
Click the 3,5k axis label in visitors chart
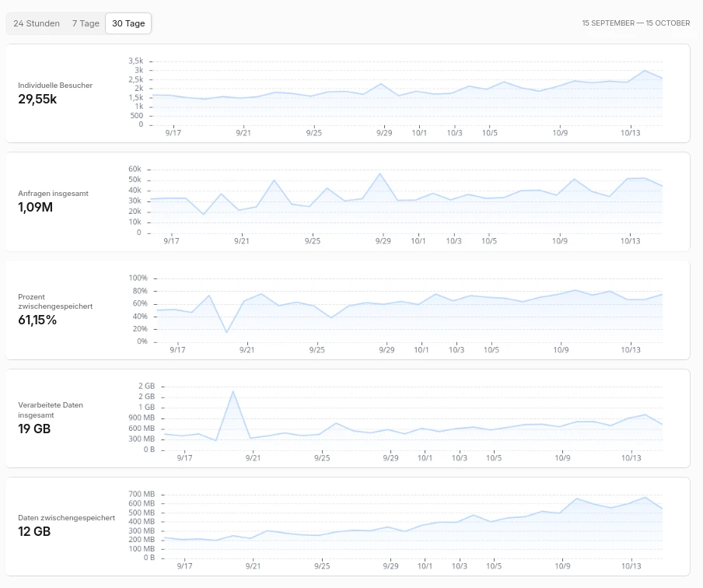[136, 61]
